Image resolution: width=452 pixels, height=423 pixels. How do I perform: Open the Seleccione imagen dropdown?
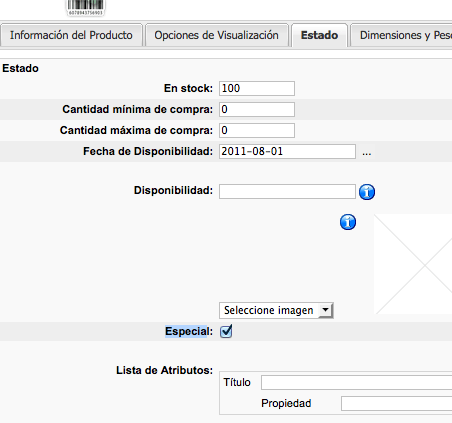pos(276,310)
